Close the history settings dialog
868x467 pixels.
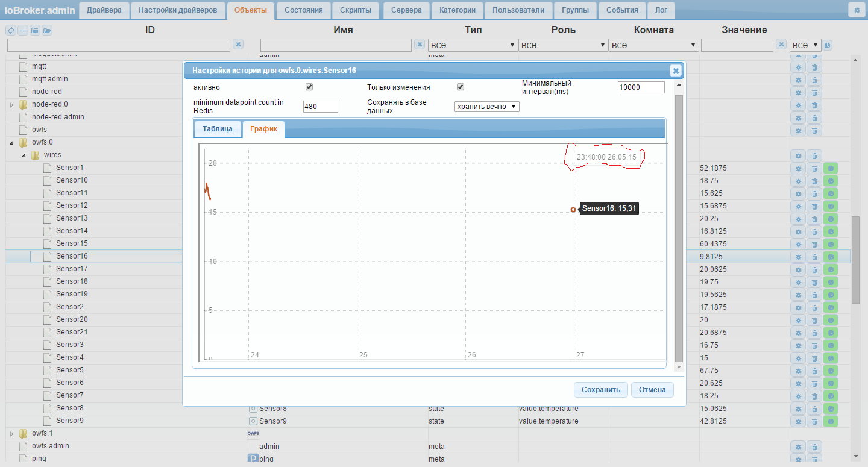tap(676, 71)
